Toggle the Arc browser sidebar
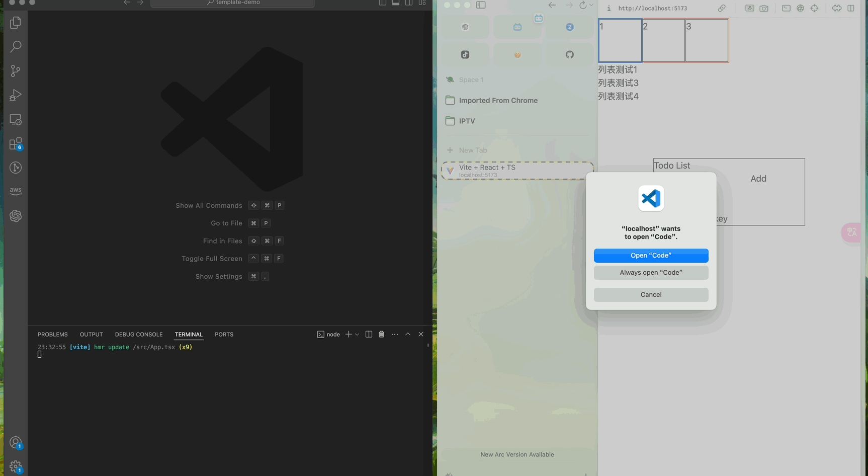 481,5
